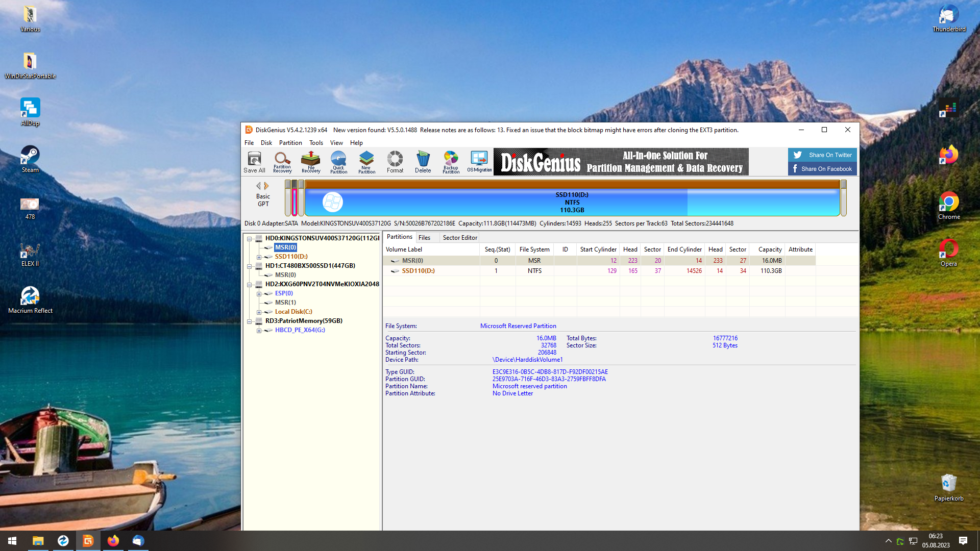Launch the File Recovery tool
Viewport: 980px width, 551px height.
[310, 162]
